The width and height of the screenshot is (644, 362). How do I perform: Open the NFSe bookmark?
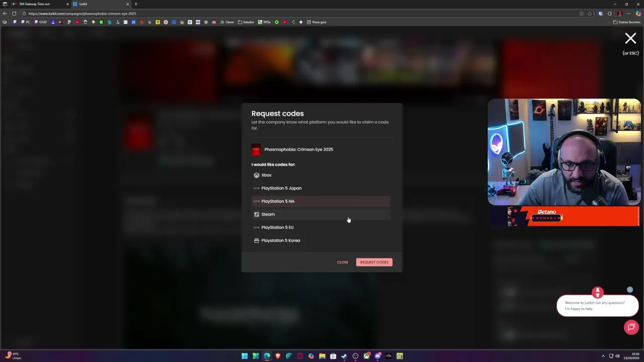pyautogui.click(x=265, y=22)
